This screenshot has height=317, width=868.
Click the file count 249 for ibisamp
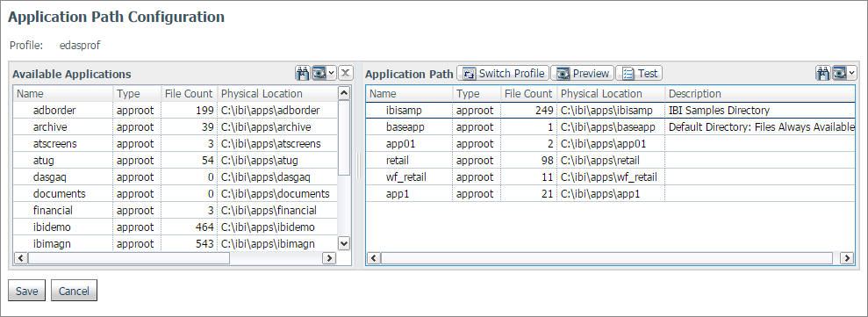(x=544, y=111)
